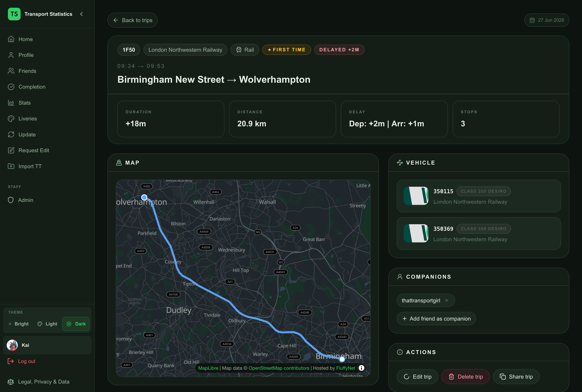582x392 pixels.
Task: Click the London Northwestern Railway operator tag
Action: click(185, 50)
